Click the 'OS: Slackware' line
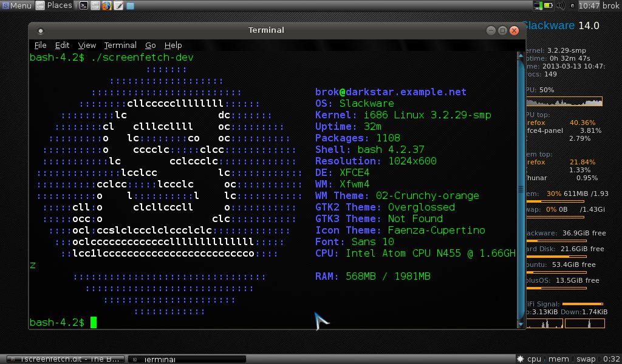This screenshot has height=364, width=622. (355, 103)
